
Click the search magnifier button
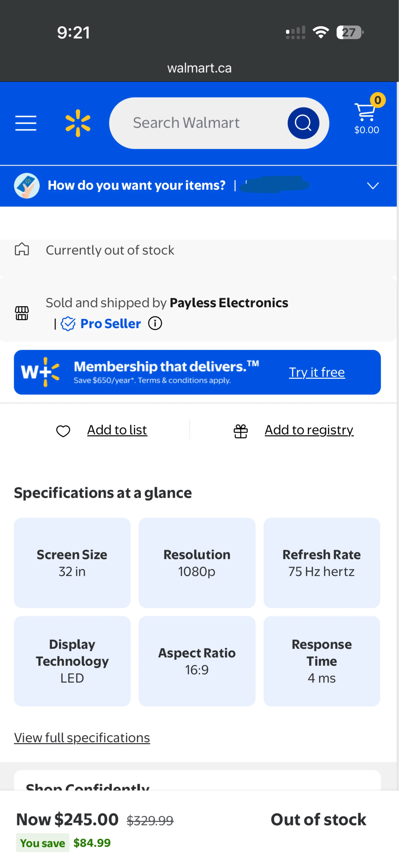click(x=303, y=123)
